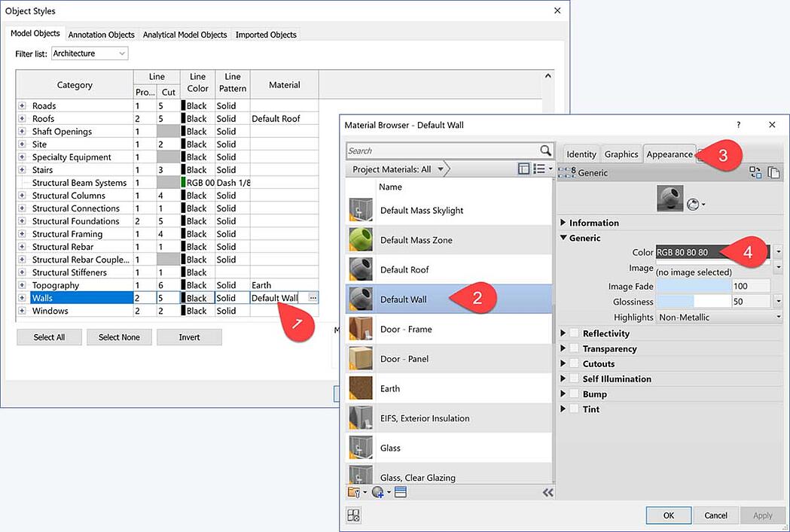This screenshot has height=532, width=790.
Task: Click the duplicate asset icon
Action: pyautogui.click(x=773, y=173)
